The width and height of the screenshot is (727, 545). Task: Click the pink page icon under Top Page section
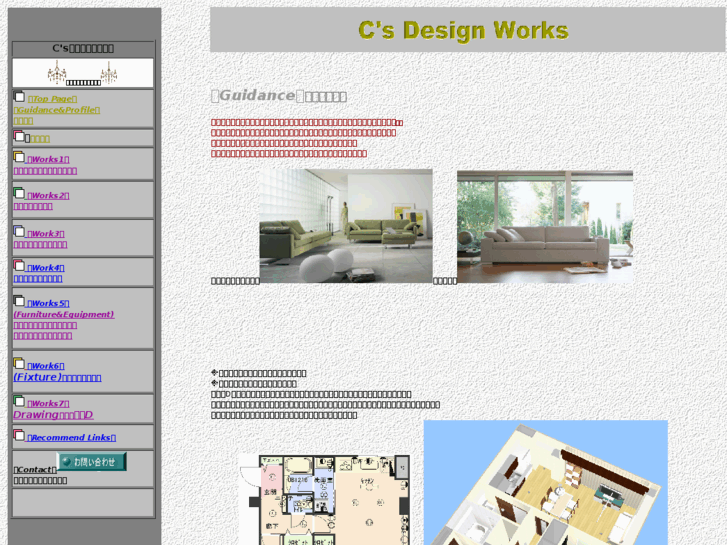click(x=19, y=136)
